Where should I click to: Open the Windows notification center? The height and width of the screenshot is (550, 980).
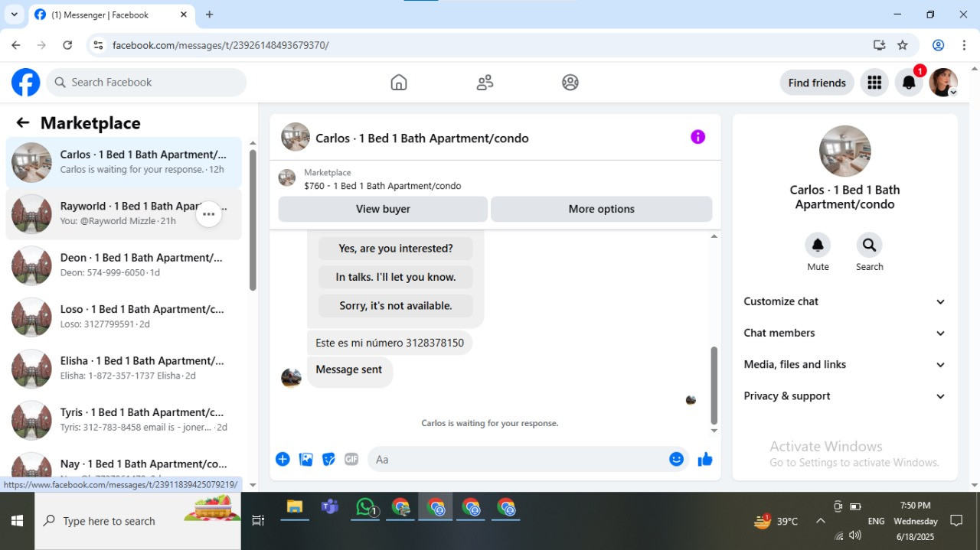956,521
